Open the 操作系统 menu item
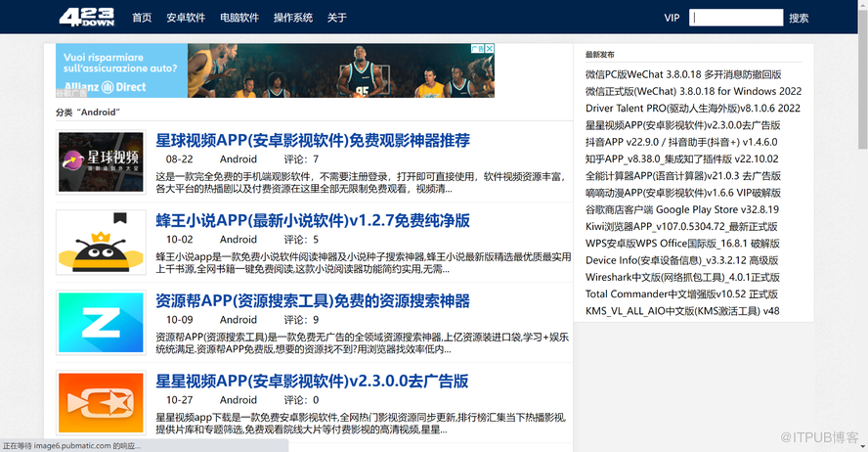 click(293, 18)
